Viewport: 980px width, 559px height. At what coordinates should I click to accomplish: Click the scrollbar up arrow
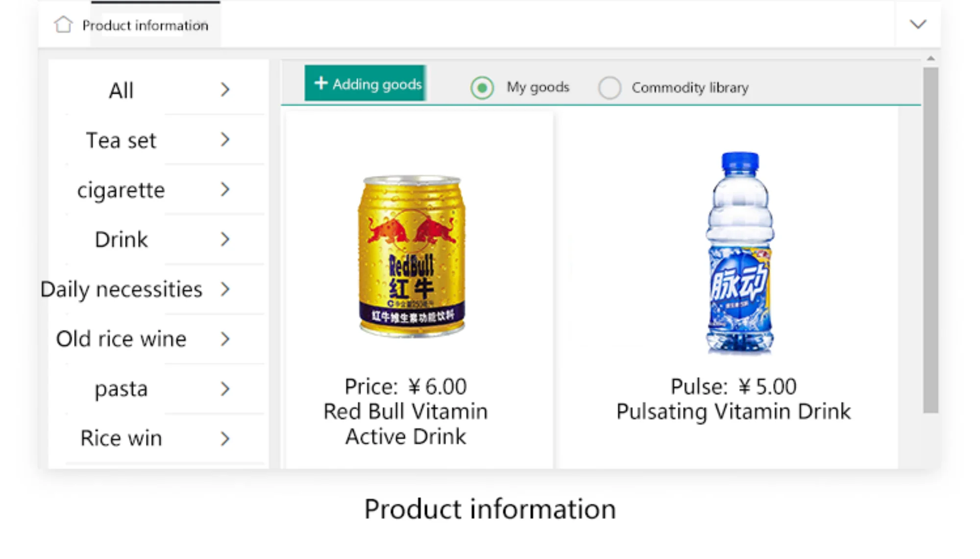931,59
